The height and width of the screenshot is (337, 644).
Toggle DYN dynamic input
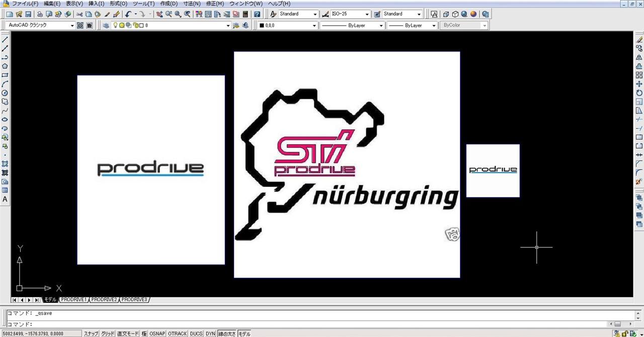coord(210,333)
